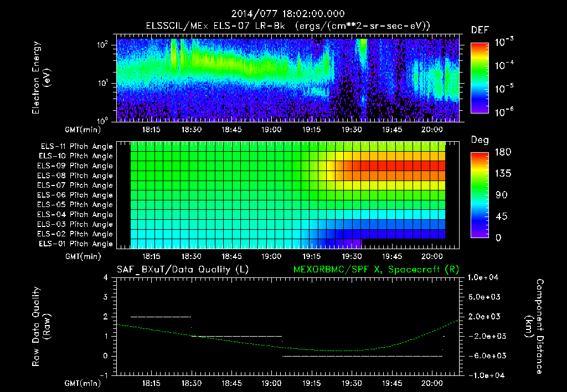
Task: Click the Deg pitch angle colorbar
Action: tap(480, 195)
